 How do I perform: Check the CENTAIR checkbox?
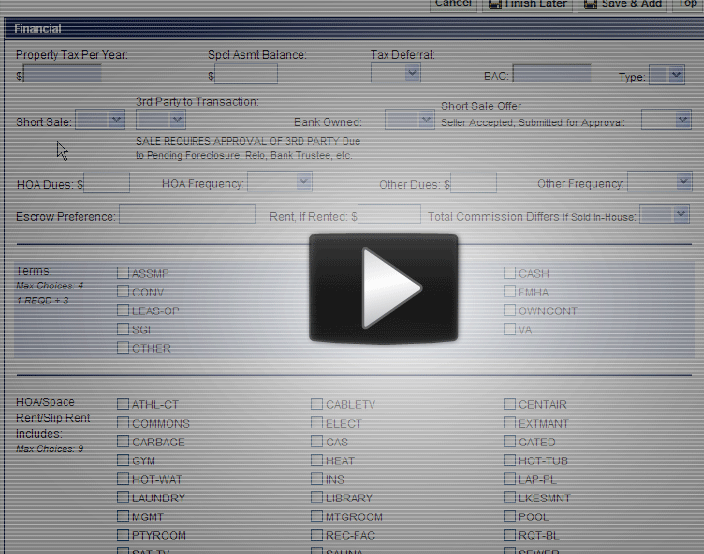(510, 404)
